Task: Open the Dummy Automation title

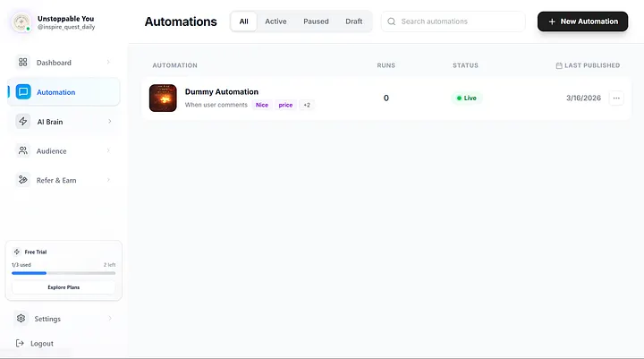Action: pyautogui.click(x=222, y=91)
